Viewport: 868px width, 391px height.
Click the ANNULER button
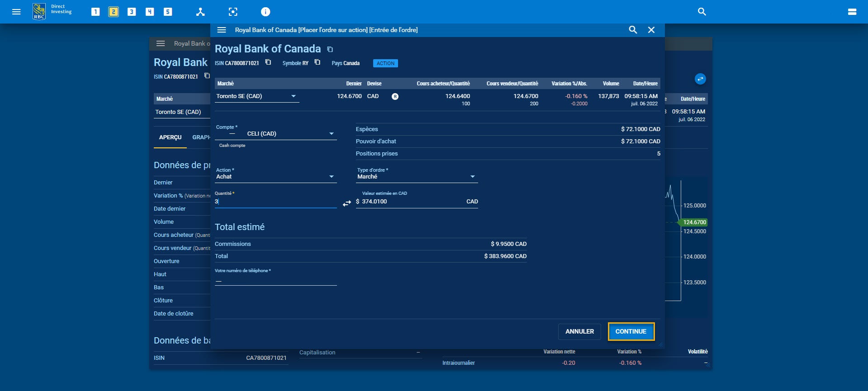(579, 331)
